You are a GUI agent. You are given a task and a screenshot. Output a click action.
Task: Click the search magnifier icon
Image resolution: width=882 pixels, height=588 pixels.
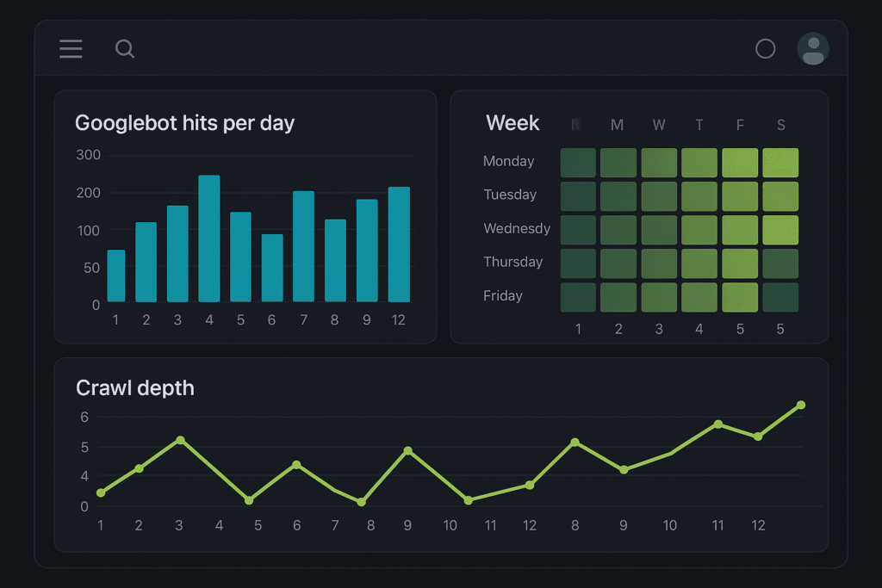pyautogui.click(x=124, y=49)
